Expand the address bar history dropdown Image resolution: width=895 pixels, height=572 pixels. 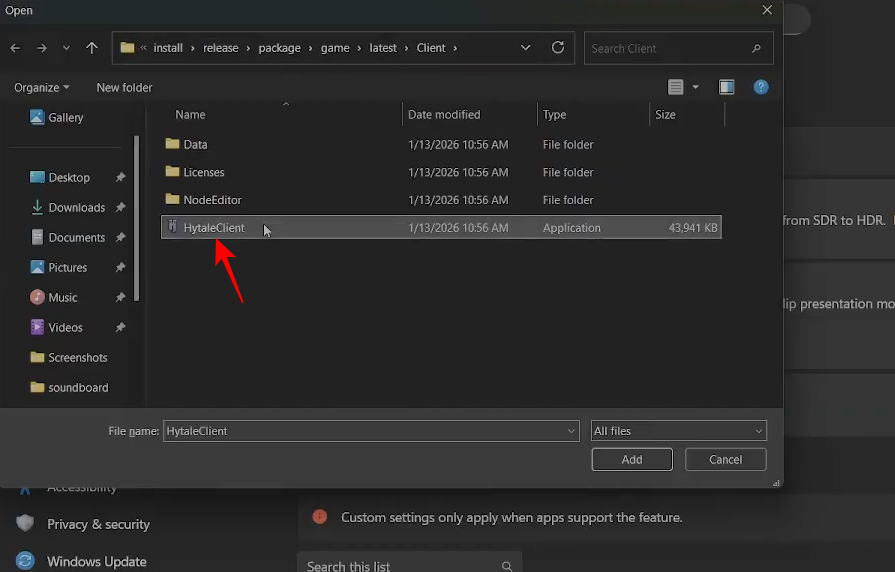[526, 48]
